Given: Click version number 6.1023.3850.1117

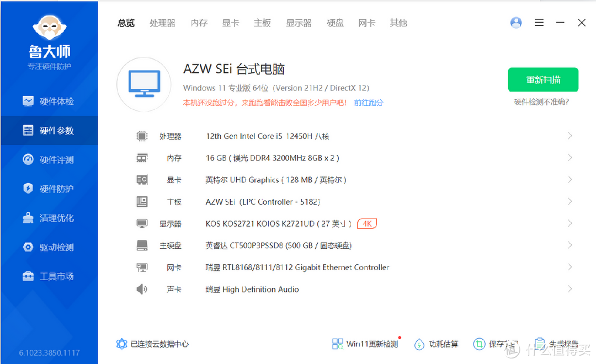Looking at the screenshot, I should 50,352.
